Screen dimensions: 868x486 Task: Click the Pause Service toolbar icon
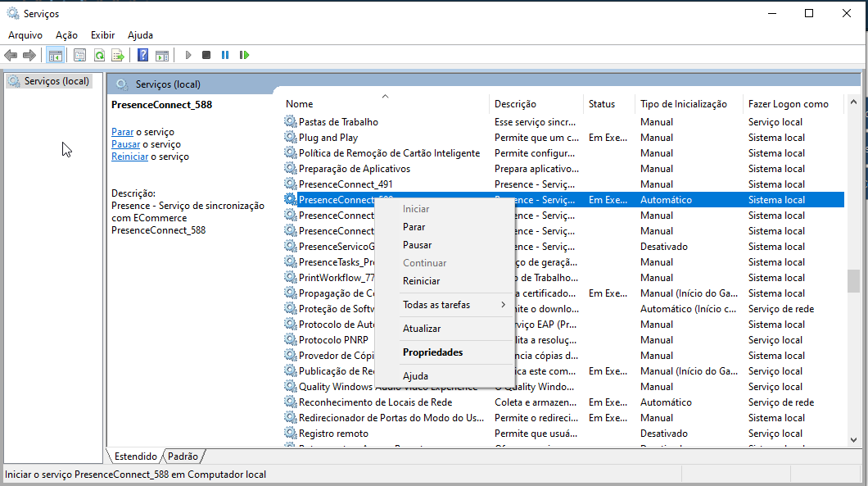225,55
